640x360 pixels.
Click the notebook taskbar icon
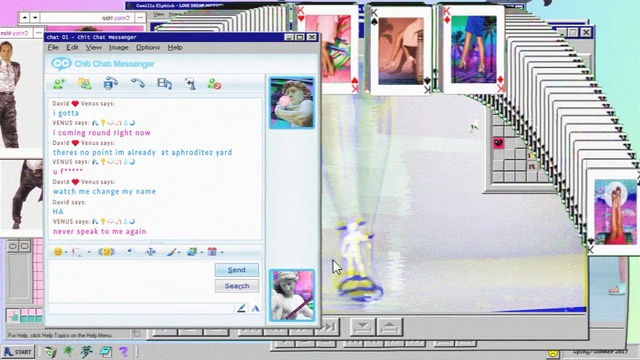pos(106,351)
